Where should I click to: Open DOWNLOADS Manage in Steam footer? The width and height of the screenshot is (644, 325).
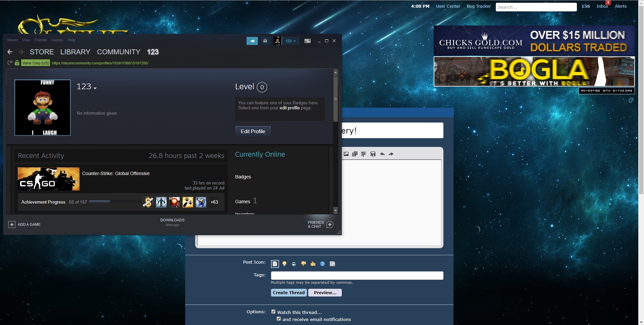click(x=172, y=222)
